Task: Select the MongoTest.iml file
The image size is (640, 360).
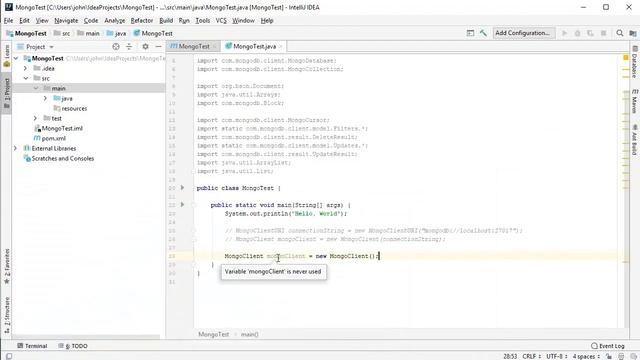Action: click(58, 129)
